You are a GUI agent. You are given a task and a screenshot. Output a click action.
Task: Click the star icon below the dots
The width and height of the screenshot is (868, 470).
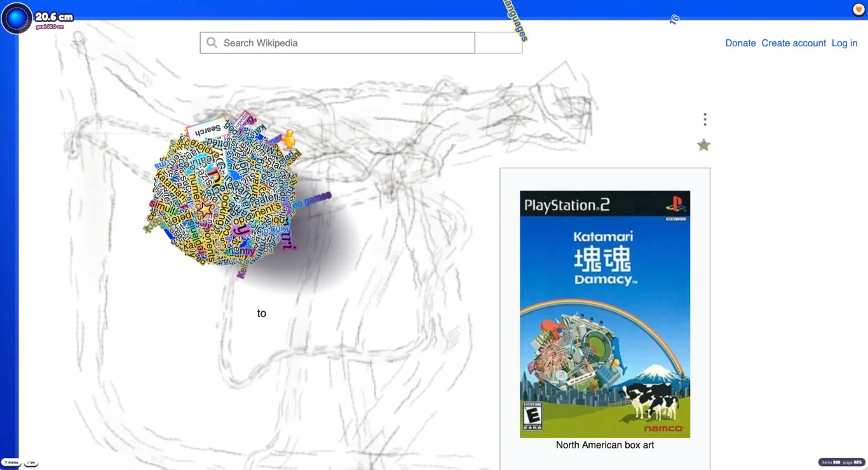[x=703, y=145]
